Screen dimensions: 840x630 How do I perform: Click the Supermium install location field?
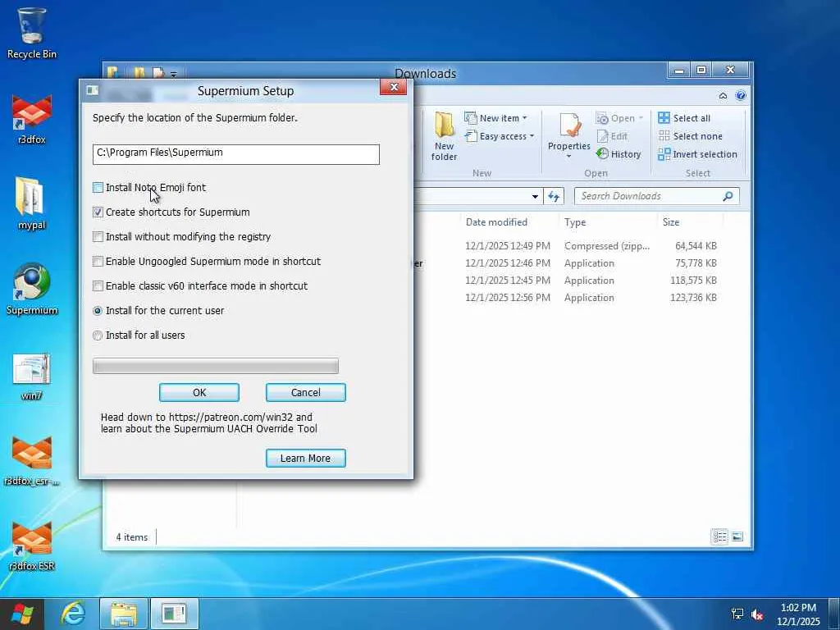pyautogui.click(x=235, y=154)
